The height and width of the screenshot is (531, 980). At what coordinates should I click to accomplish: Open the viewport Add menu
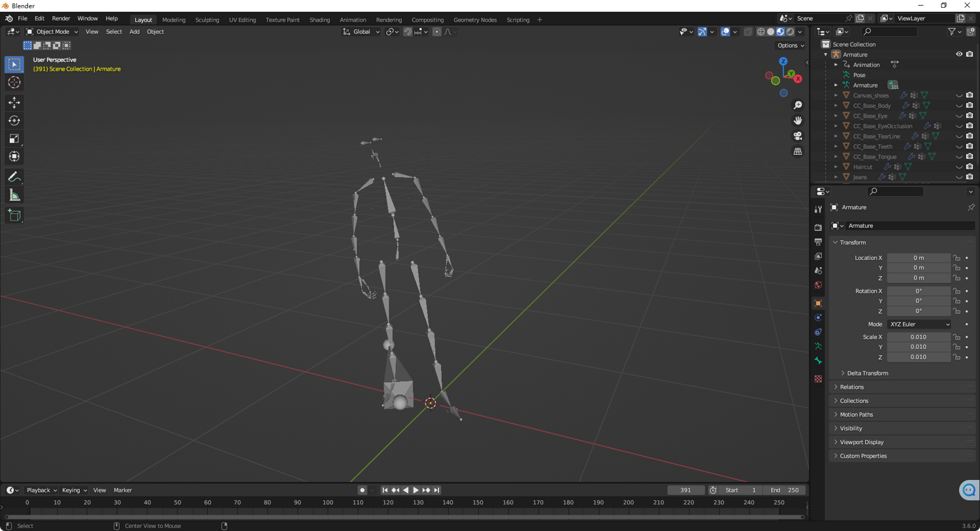click(134, 31)
